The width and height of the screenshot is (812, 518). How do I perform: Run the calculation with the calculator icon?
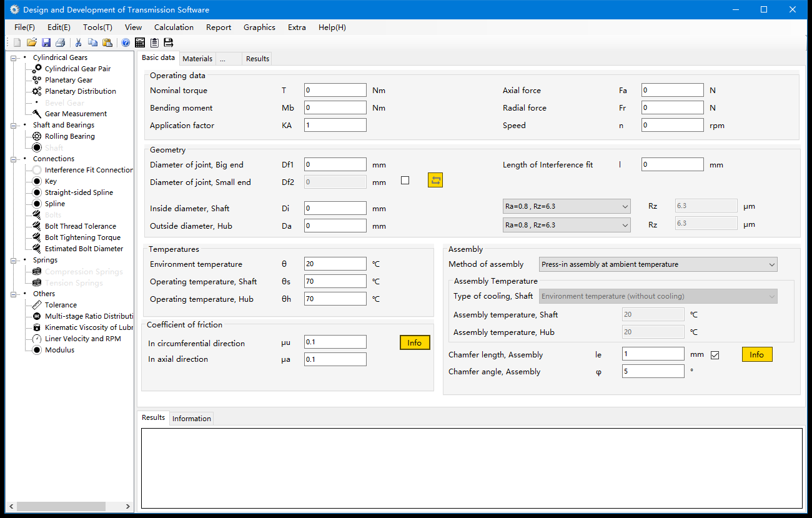[x=140, y=42]
